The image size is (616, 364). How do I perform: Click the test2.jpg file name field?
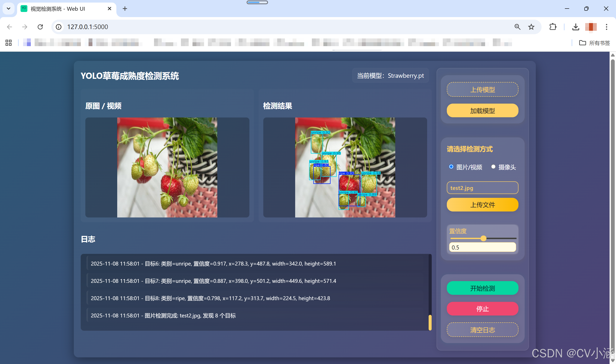[x=482, y=188]
